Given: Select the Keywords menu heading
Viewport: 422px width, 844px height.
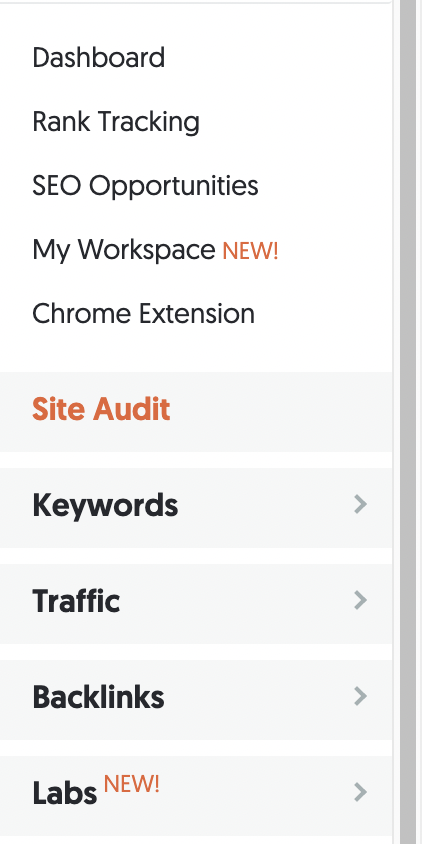Looking at the screenshot, I should [105, 506].
